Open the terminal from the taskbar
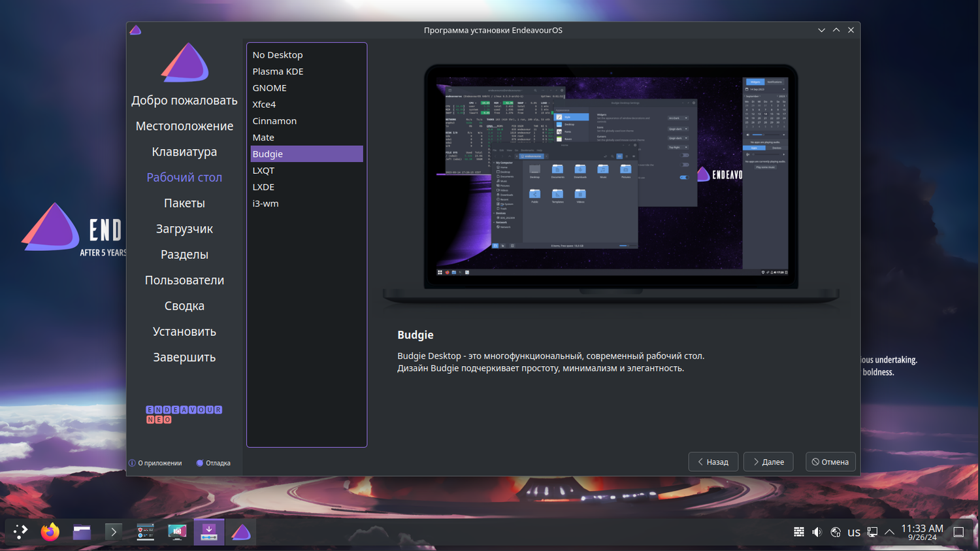 click(x=113, y=532)
